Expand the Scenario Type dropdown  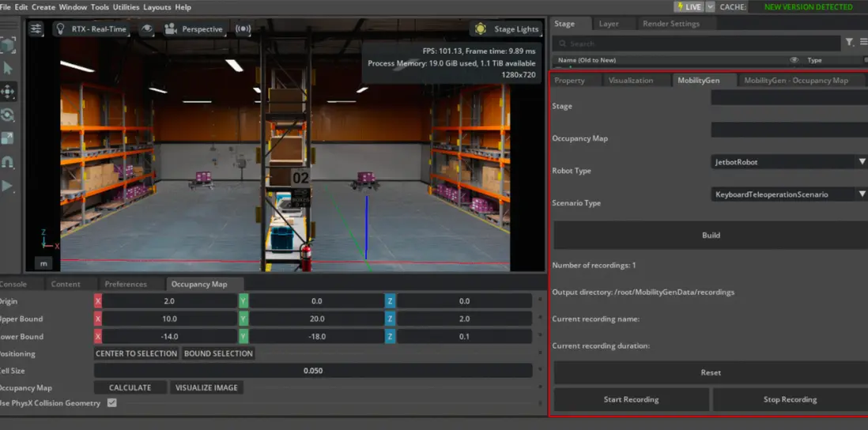(788, 194)
